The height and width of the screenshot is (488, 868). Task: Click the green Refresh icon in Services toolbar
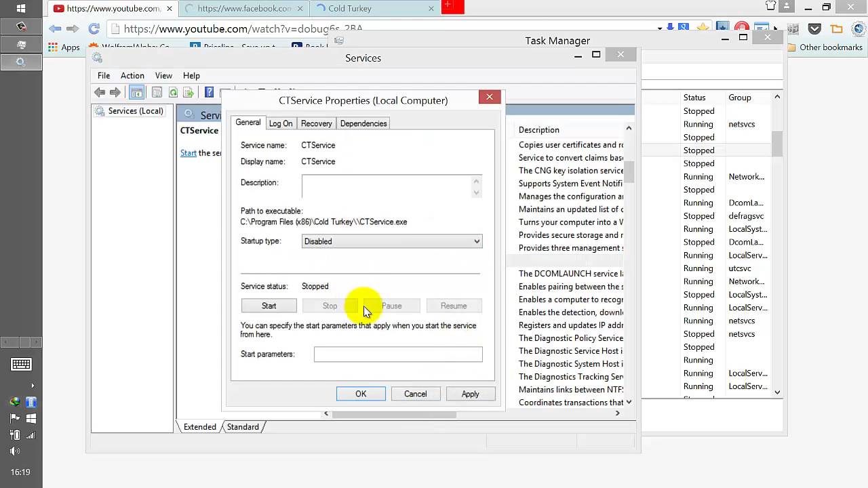pyautogui.click(x=173, y=93)
